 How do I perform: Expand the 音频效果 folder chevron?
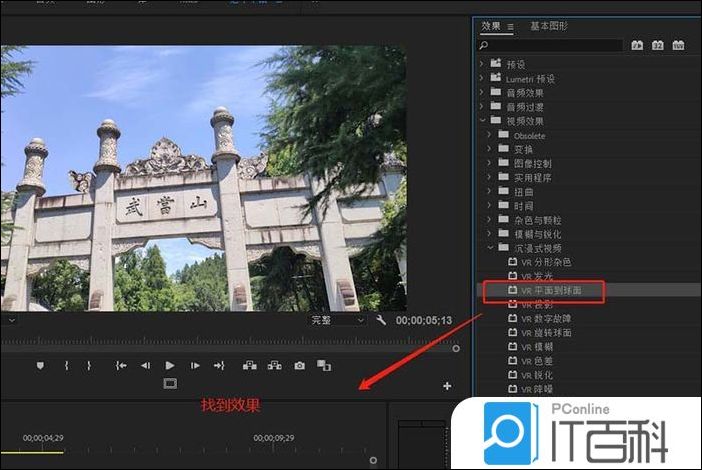482,93
